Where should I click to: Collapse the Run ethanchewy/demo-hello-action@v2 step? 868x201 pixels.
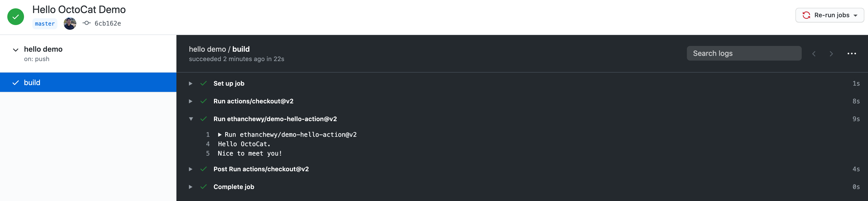coord(191,119)
